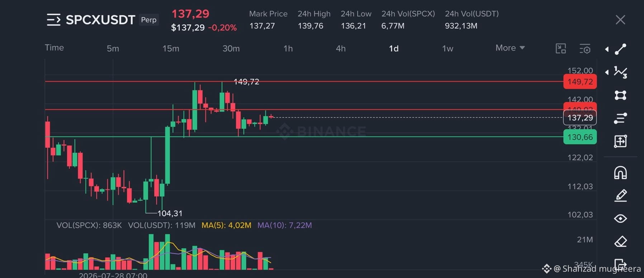
Task: Expand line tool options arrow
Action: 607,49
